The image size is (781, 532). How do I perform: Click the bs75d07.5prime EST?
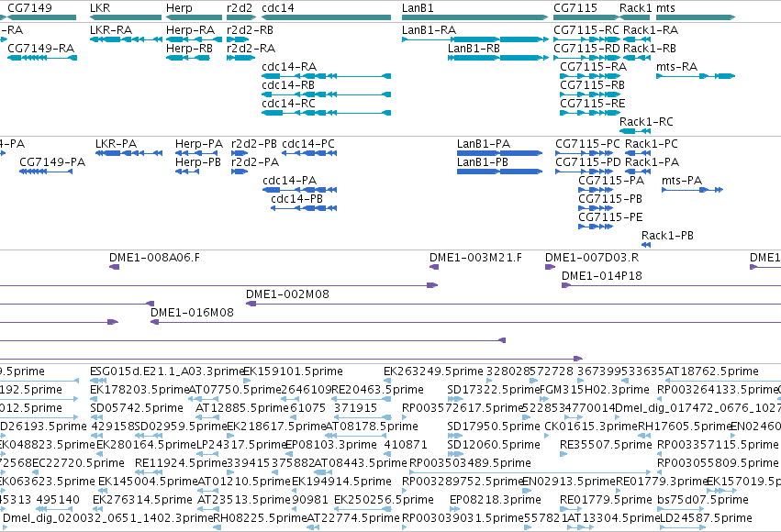pyautogui.click(x=680, y=510)
